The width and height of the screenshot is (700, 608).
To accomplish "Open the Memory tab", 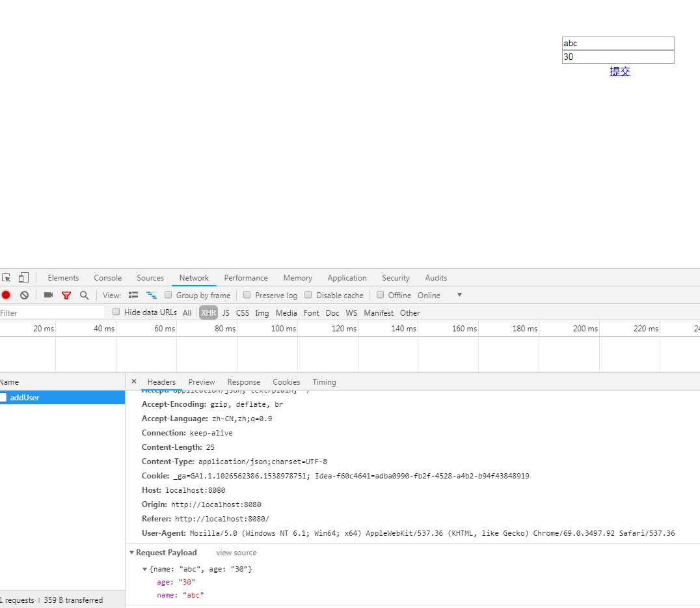I will (298, 277).
